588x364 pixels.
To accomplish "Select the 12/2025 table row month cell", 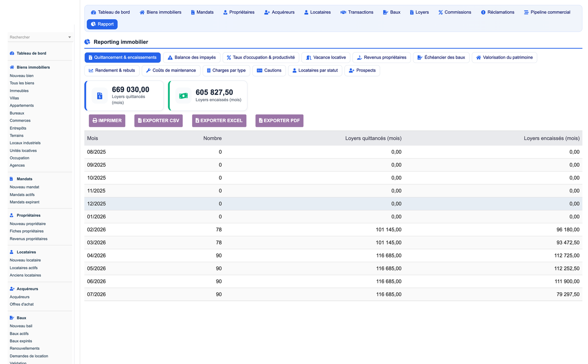I will [96, 204].
